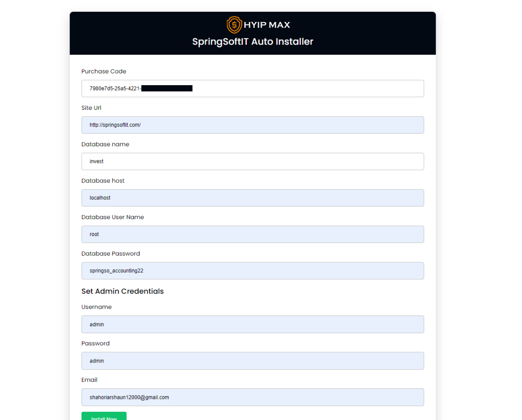The width and height of the screenshot is (522, 420).
Task: Click the Email label text
Action: point(89,380)
